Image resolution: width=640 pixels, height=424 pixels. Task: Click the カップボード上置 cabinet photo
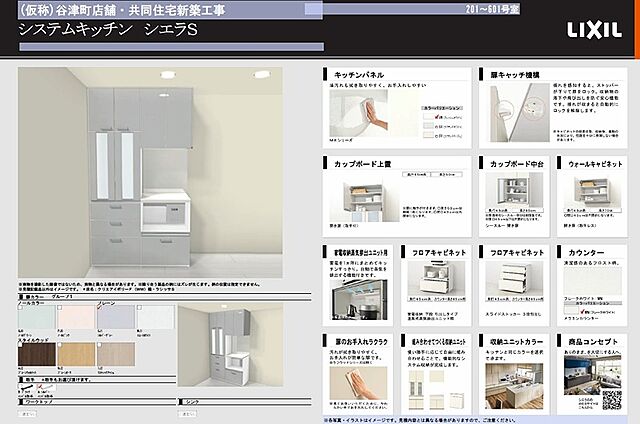tap(364, 198)
